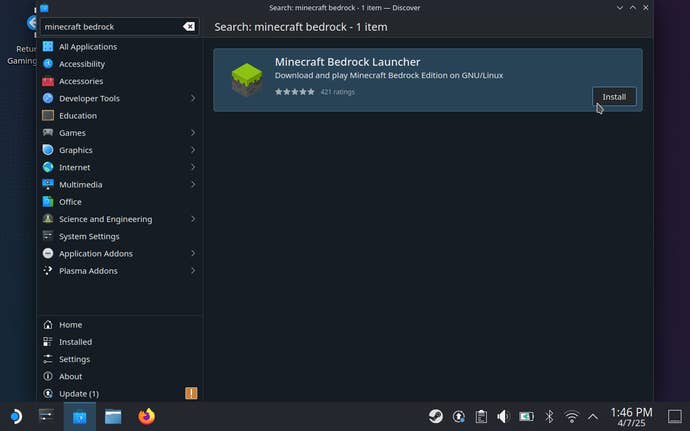Screen dimensions: 690x431
Task: Click the show desktop button
Action: pos(675,416)
